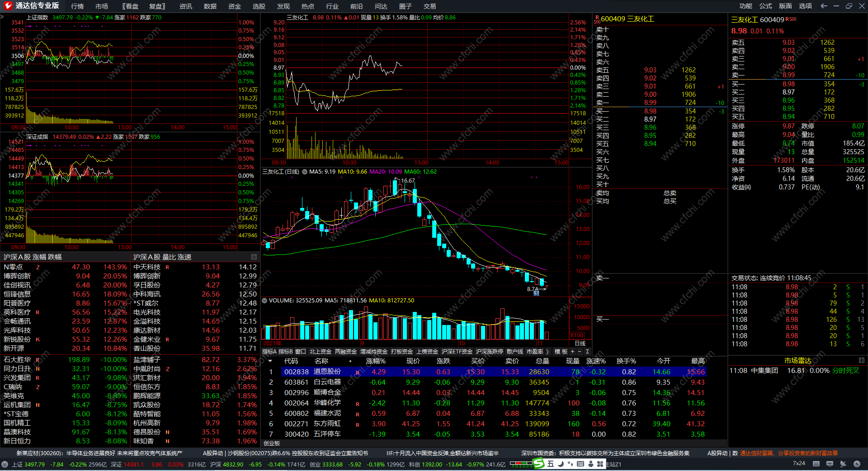Viewport: 868px width, 471px height.
Task: Click 佳创视讯 in the gainers list
Action: click(17, 285)
